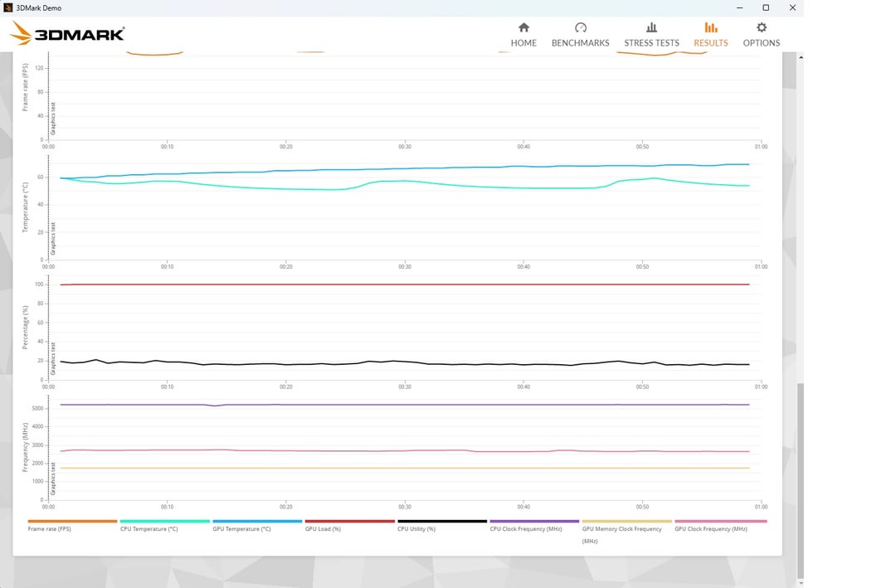Select the Stress Tests bar chart icon
This screenshot has width=896, height=588.
coord(651,27)
